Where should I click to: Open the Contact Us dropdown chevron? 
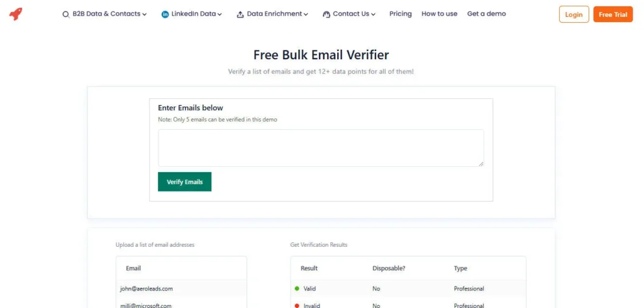(x=374, y=14)
